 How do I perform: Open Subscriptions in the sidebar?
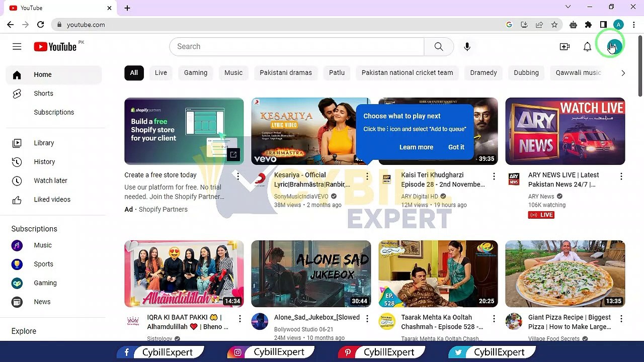click(54, 113)
